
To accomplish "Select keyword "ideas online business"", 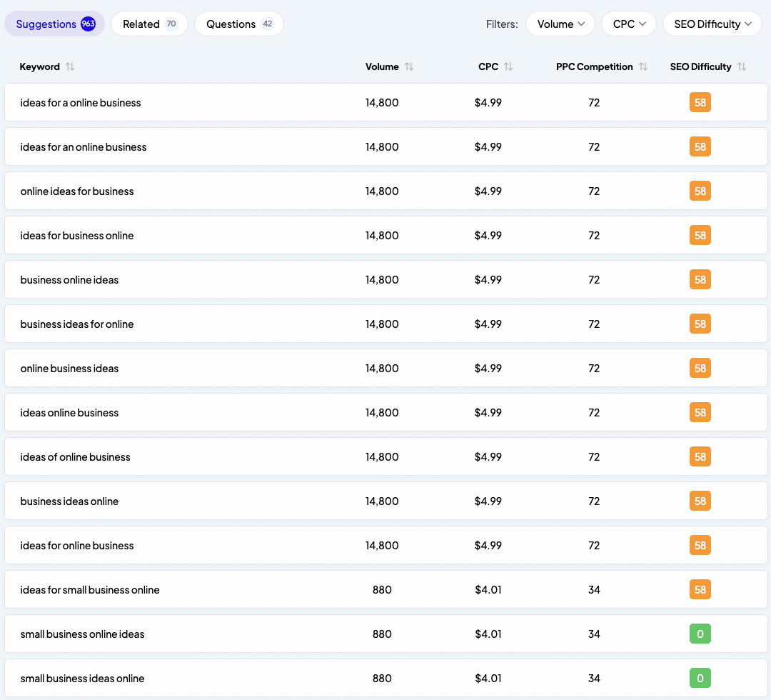I will click(x=69, y=412).
